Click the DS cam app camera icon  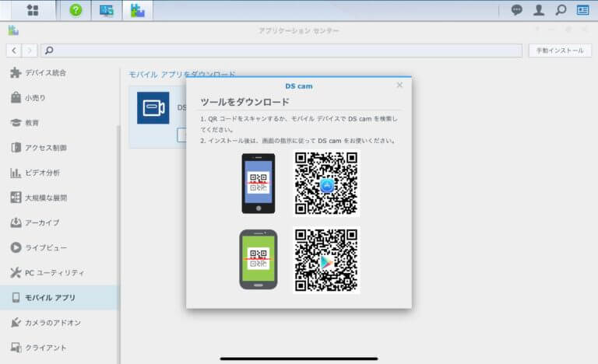pos(153,108)
